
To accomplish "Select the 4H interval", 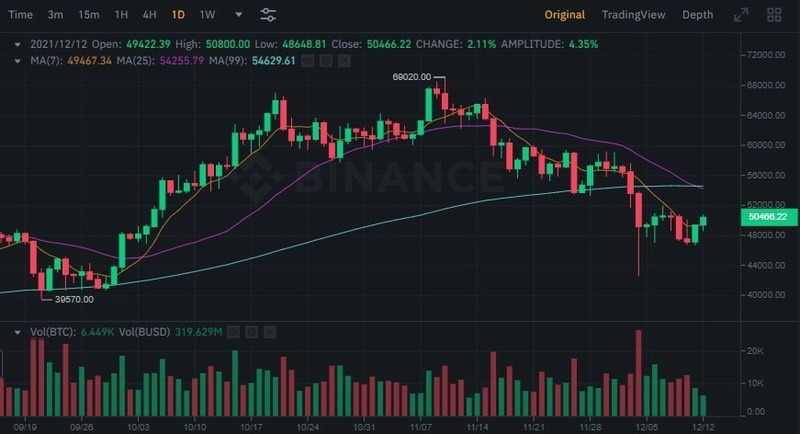I will coord(149,15).
